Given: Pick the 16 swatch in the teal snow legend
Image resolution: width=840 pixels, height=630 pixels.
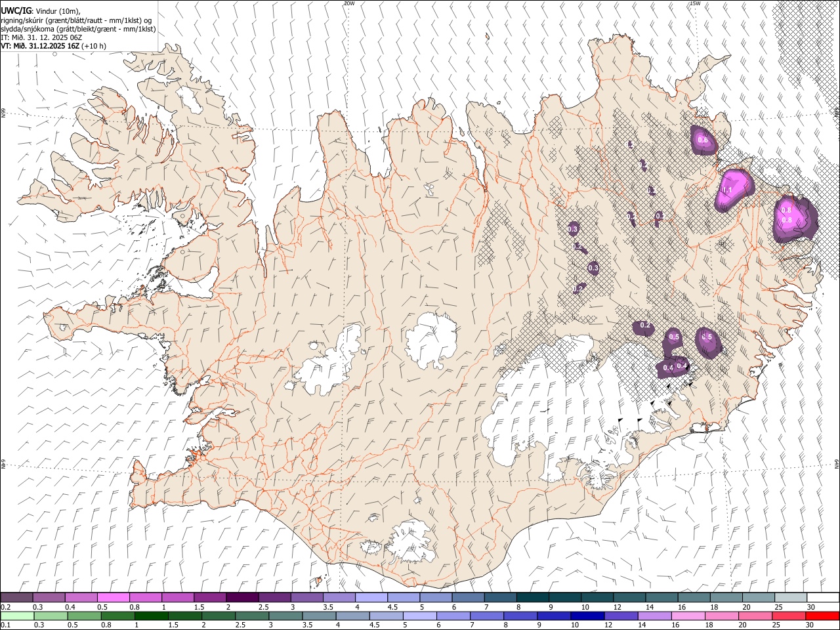Looking at the screenshot, I should pos(694,598).
